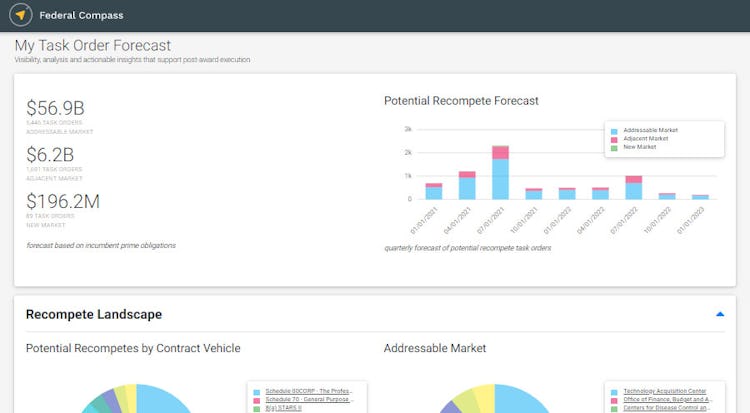
Task: Click the Addressable Market pie chart heading
Action: click(x=435, y=348)
